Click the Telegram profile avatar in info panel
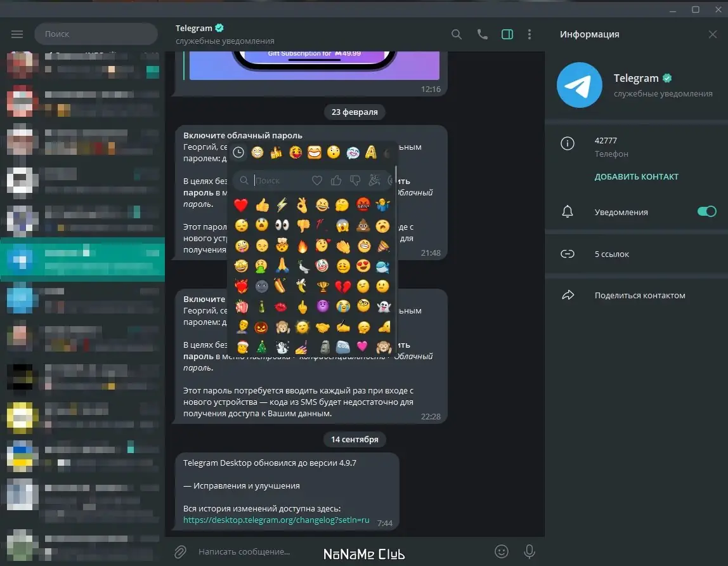This screenshot has width=728, height=566. (x=579, y=85)
